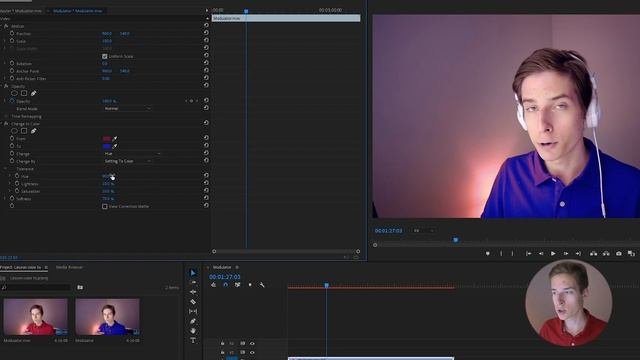Image resolution: width=640 pixels, height=360 pixels.
Task: Toggle the Scale animation stopwatch
Action: tap(12, 40)
